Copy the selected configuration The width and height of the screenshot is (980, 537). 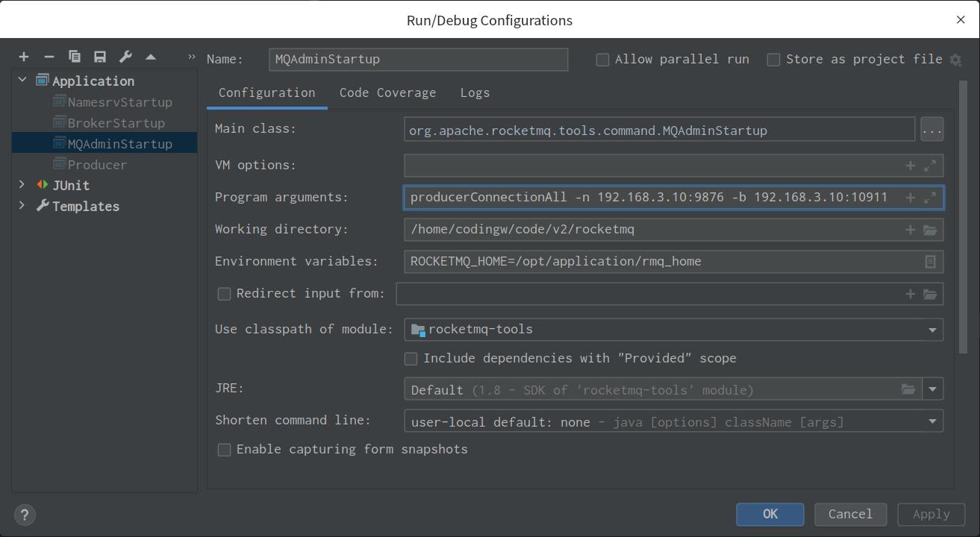coord(75,57)
